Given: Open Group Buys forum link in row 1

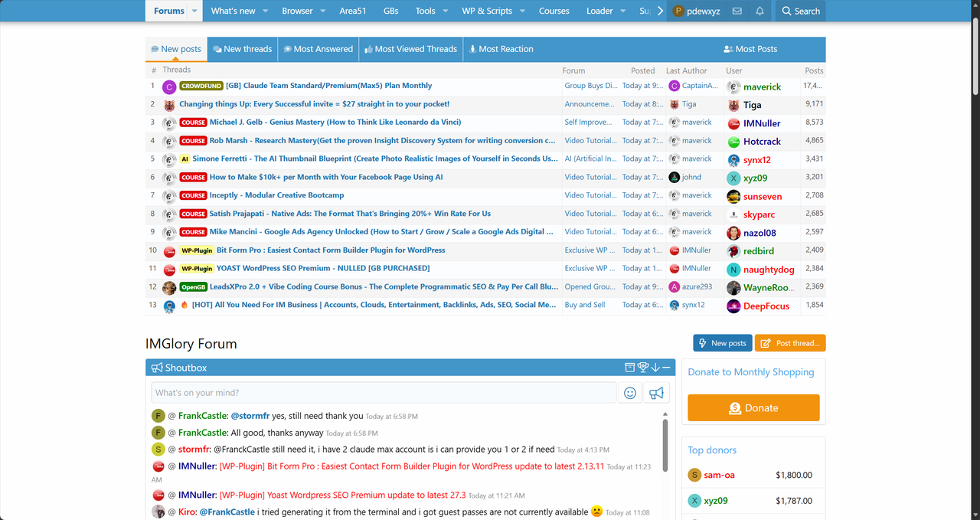Looking at the screenshot, I should (x=591, y=86).
